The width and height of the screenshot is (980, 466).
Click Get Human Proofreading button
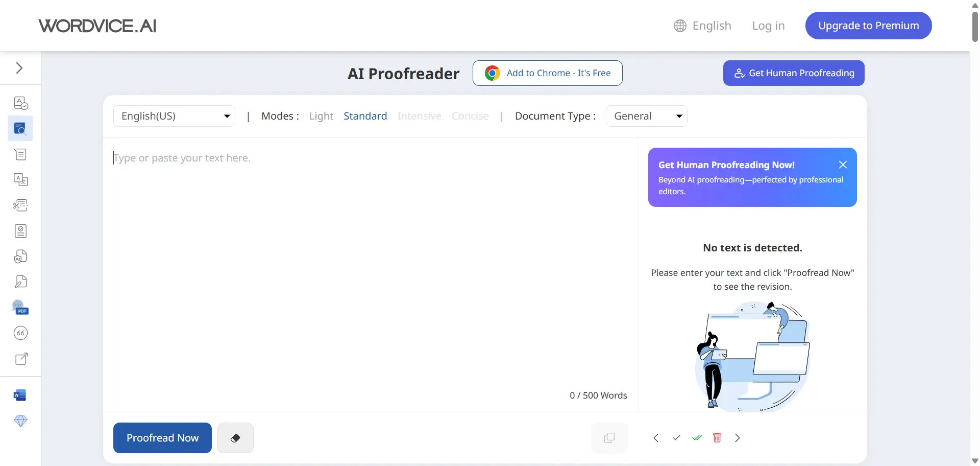794,73
